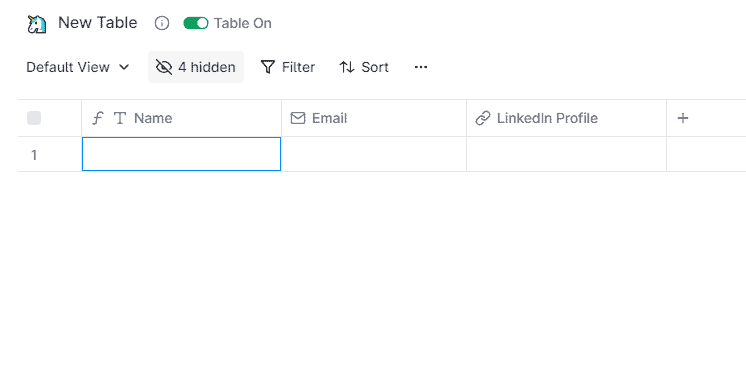Open the Name column header menu
This screenshot has height=390, width=746.
point(181,118)
